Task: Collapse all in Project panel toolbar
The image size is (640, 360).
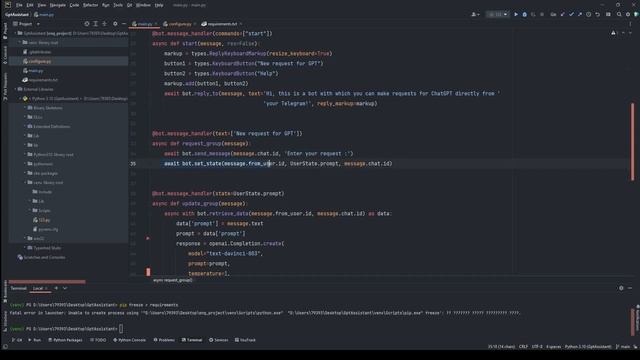Action: [x=104, y=24]
